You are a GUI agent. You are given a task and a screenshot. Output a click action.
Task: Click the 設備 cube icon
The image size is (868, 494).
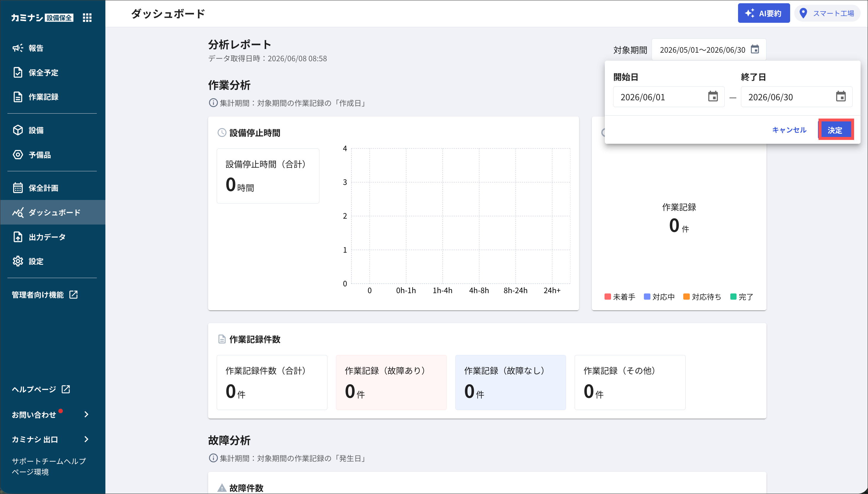point(18,130)
